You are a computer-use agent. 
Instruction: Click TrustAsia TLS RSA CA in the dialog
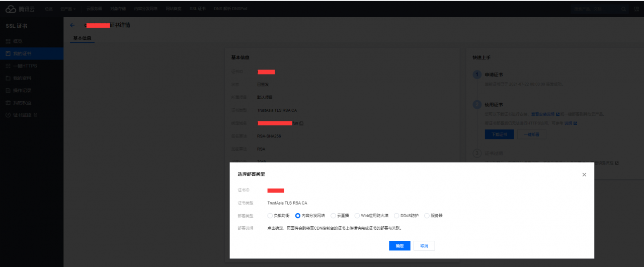pyautogui.click(x=287, y=203)
